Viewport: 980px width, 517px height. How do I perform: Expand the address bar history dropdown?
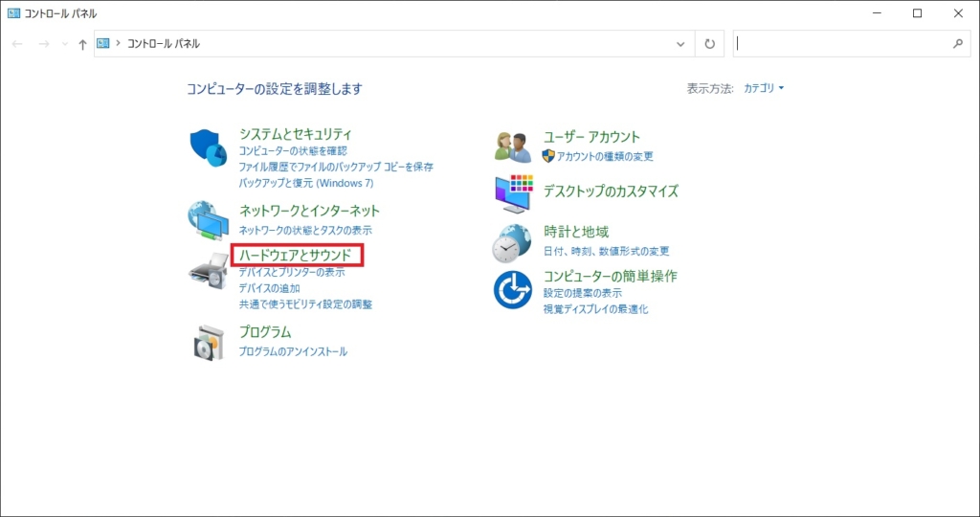click(x=680, y=44)
